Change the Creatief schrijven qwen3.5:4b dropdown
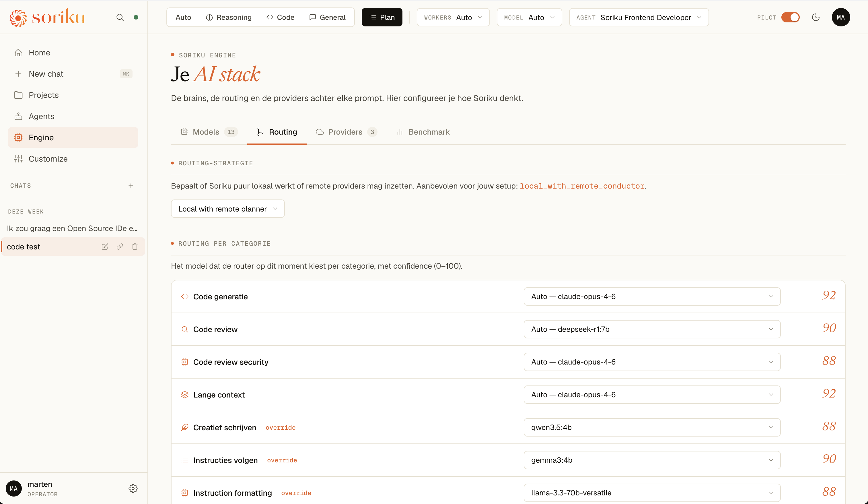Screen dimensions: 868x504 (x=652, y=427)
